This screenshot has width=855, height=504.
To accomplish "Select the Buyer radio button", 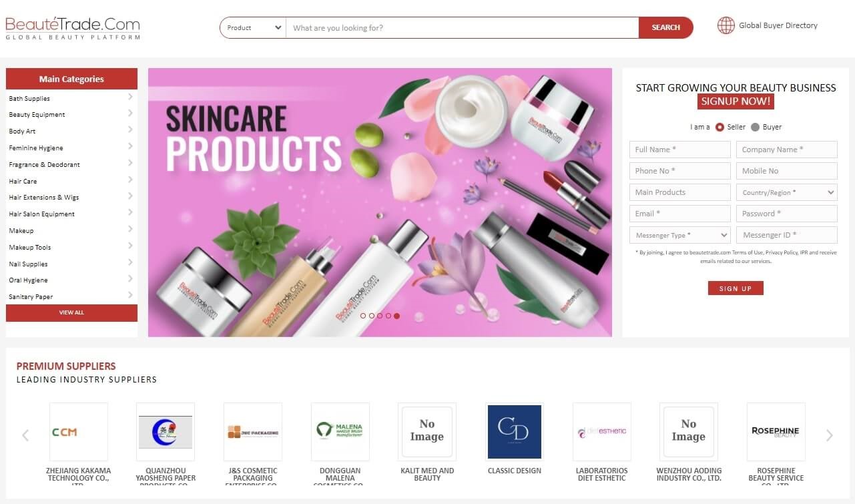I will (x=755, y=127).
